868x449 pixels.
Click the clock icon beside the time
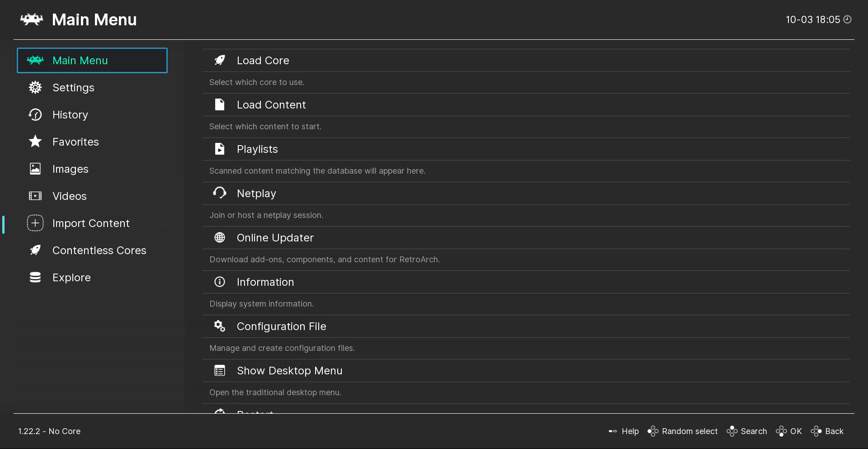(x=848, y=19)
